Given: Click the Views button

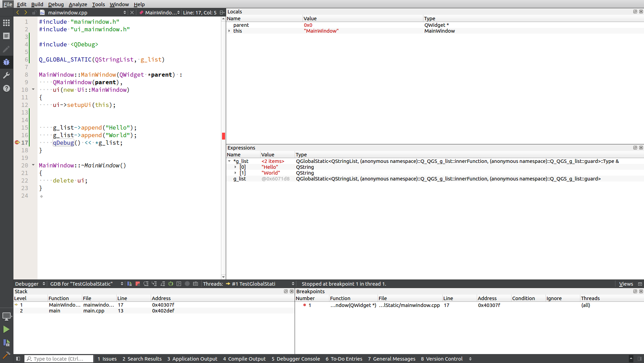Looking at the screenshot, I should pos(626,284).
